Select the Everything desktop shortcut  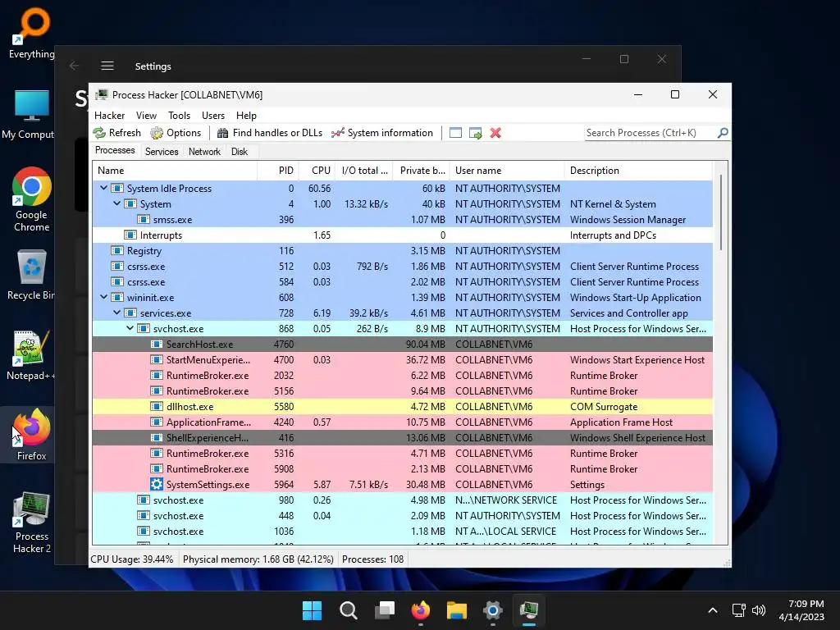tap(32, 33)
